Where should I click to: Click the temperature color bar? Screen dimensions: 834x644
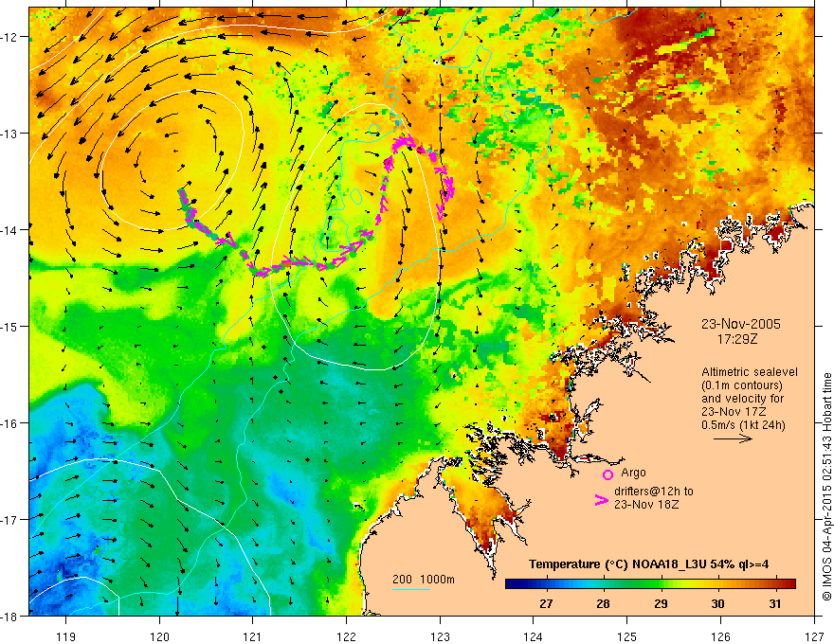(650, 584)
